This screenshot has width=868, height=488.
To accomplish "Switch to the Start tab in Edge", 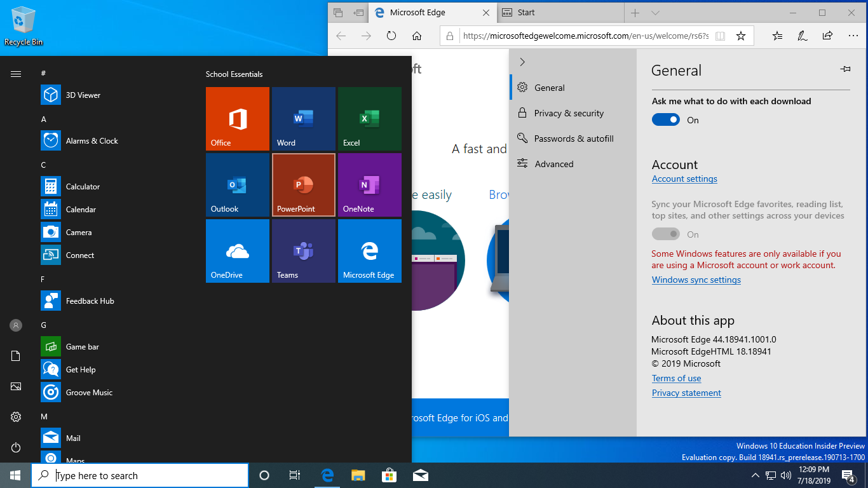I will click(x=560, y=13).
